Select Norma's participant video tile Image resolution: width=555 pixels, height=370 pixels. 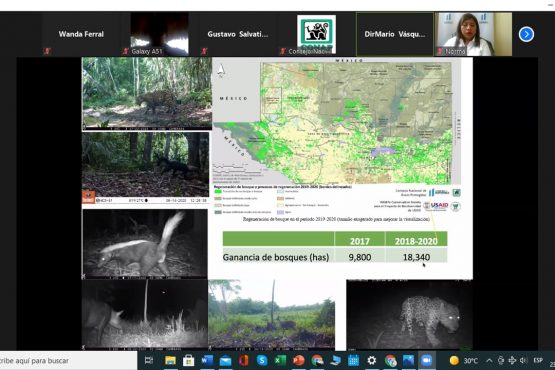(x=474, y=34)
